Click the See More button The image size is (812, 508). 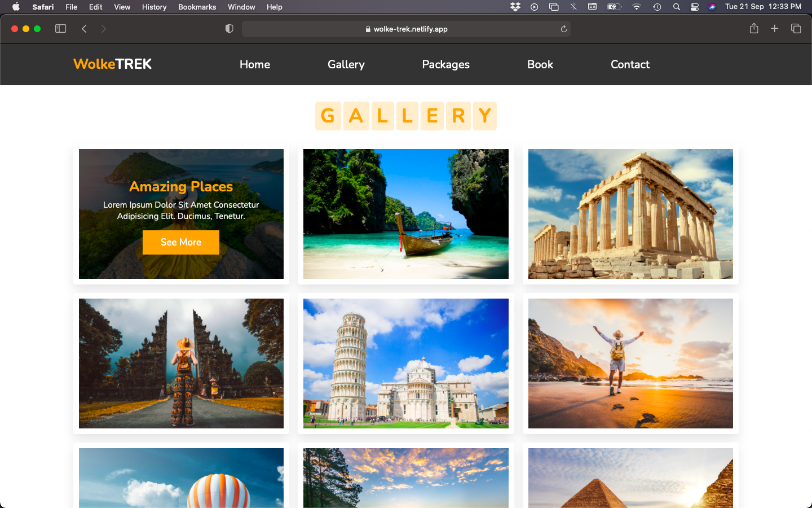pyautogui.click(x=181, y=242)
